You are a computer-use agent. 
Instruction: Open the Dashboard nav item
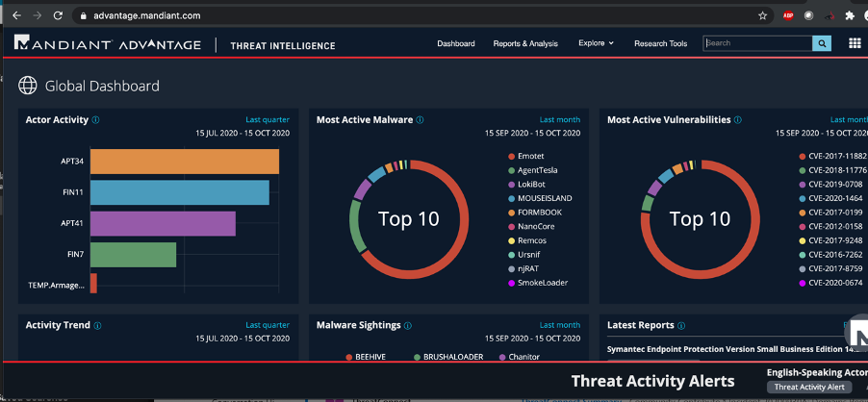click(x=455, y=43)
